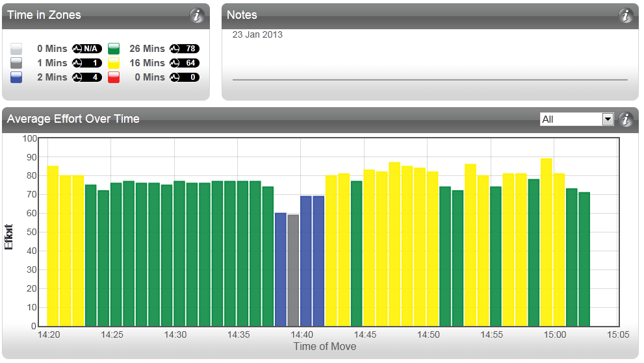Click the red zone color swatch
644x363 pixels.
[x=114, y=77]
